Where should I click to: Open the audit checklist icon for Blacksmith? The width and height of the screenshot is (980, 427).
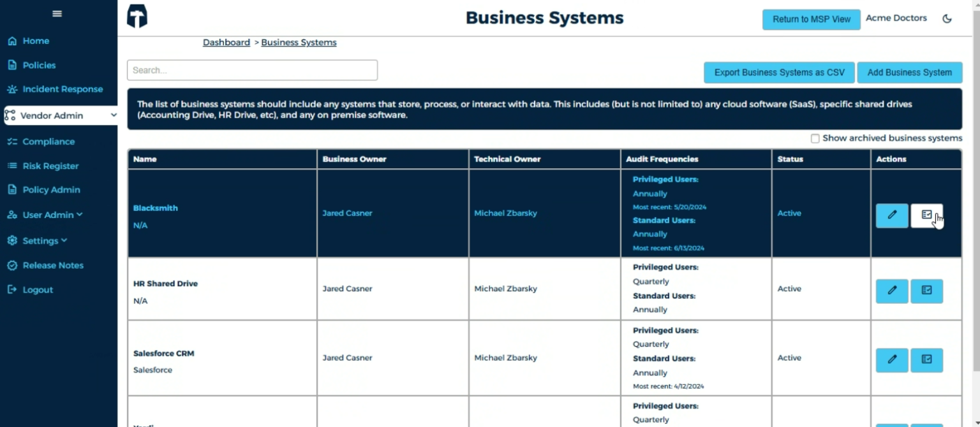(926, 215)
